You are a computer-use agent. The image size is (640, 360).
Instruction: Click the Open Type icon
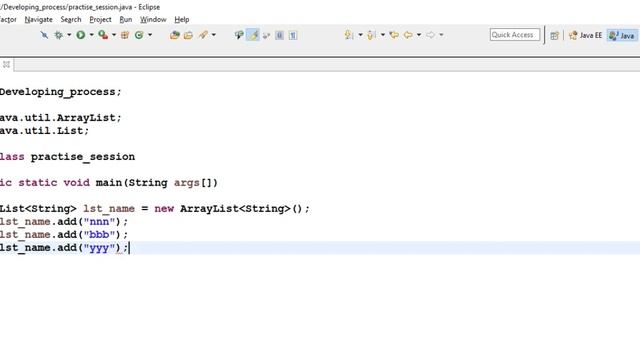[x=175, y=35]
